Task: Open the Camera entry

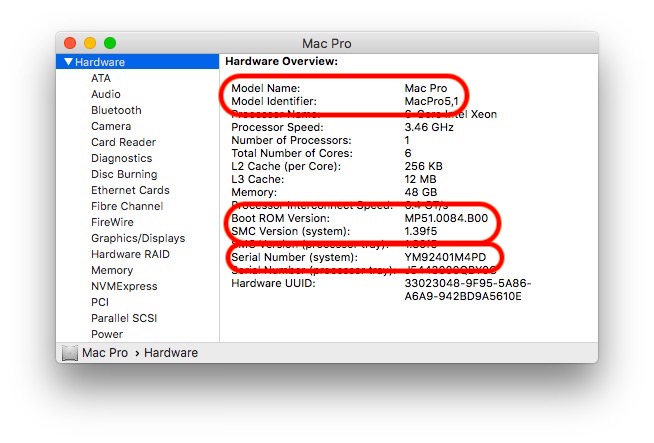Action: click(111, 126)
